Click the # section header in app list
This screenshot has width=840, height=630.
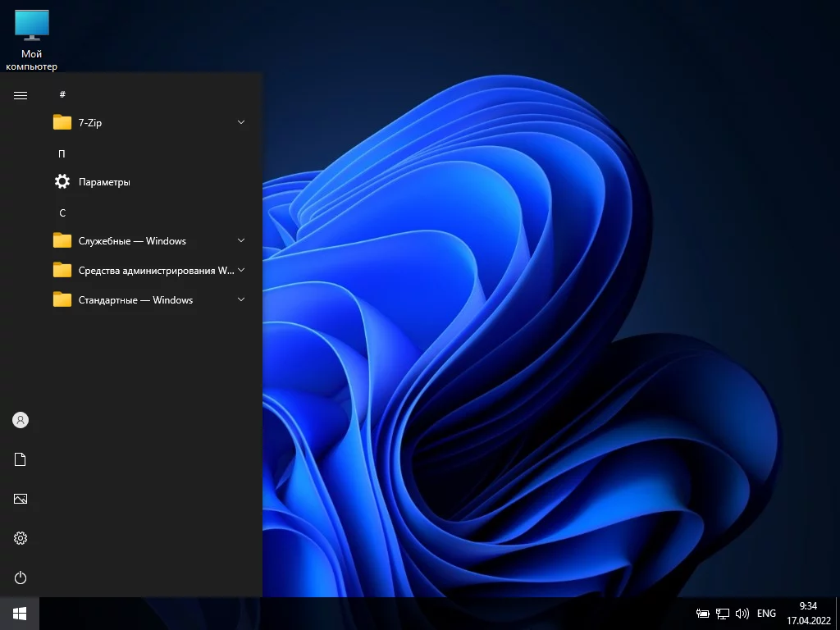[62, 94]
